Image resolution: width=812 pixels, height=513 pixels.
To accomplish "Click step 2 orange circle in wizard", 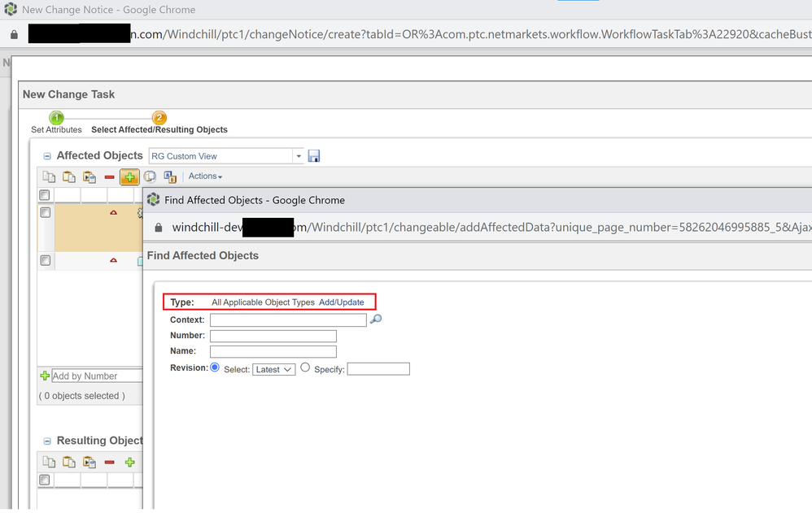I will click(159, 118).
